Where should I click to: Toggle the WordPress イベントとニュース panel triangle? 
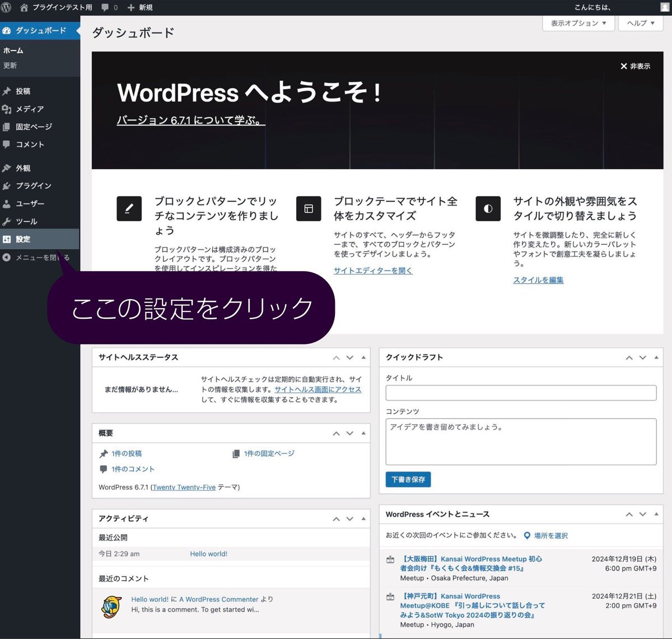point(656,514)
